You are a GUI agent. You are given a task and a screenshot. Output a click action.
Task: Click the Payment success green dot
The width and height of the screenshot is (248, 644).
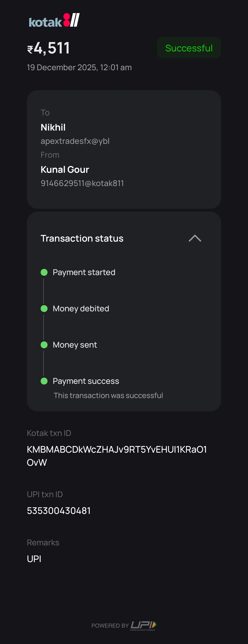click(x=44, y=381)
